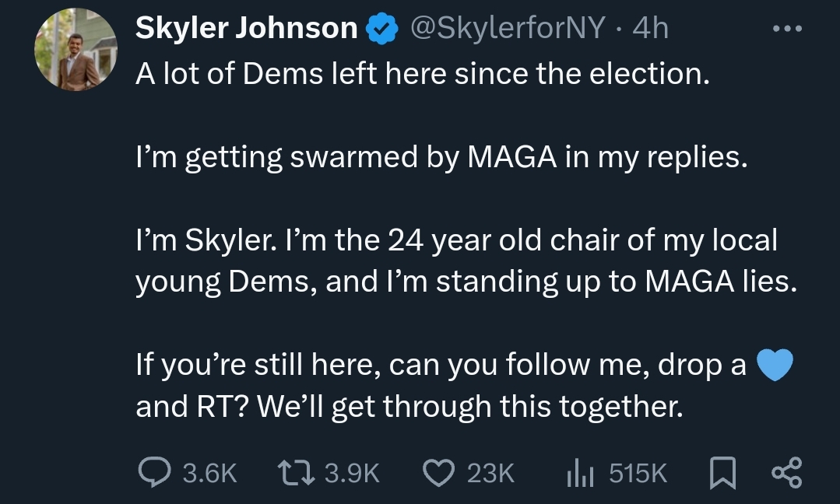
Task: Click the 4h timestamp
Action: 651,29
